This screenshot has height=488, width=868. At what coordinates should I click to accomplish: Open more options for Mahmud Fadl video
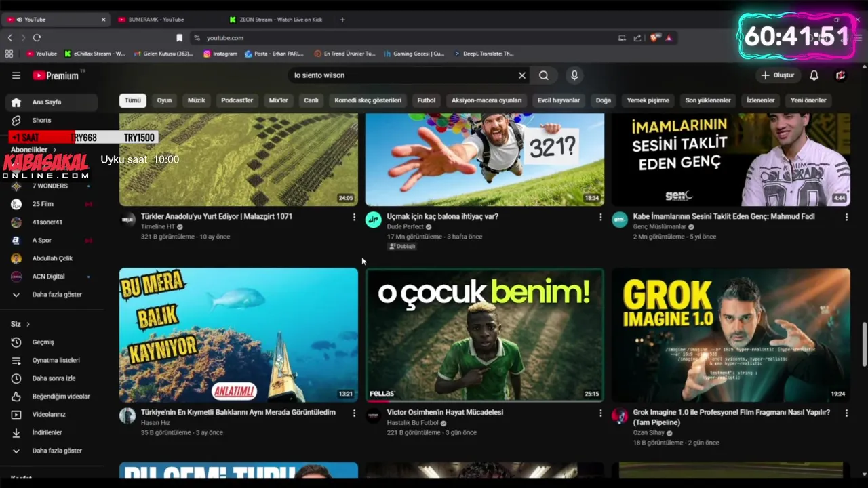846,217
